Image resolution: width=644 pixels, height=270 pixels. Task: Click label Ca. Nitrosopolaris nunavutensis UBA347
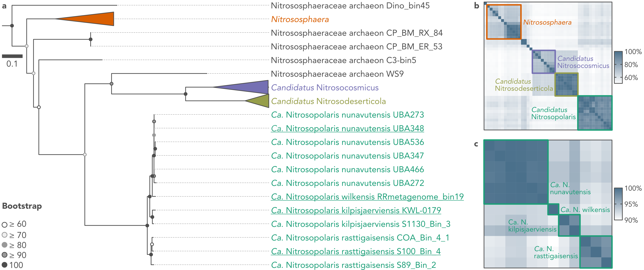(348, 156)
